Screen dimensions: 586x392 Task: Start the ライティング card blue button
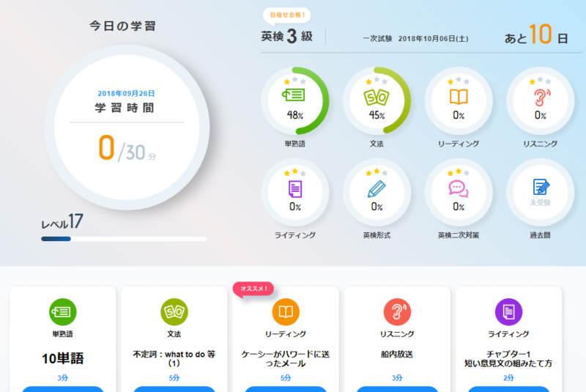(508, 389)
